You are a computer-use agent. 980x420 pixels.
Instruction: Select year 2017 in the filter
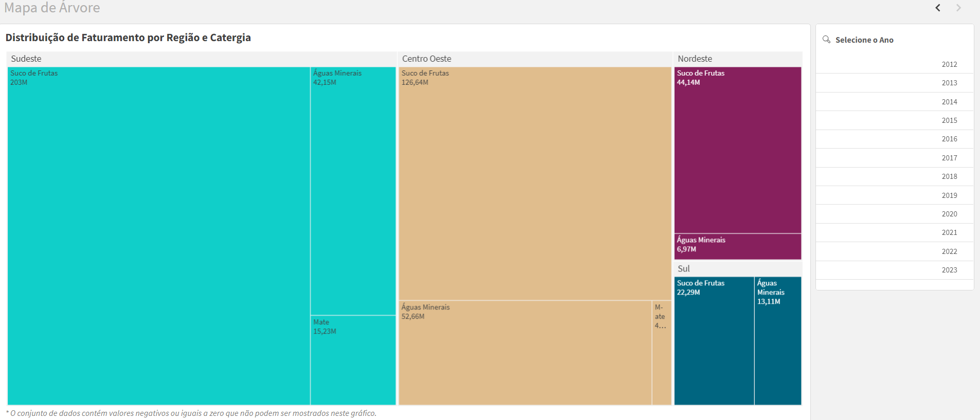[x=895, y=158]
